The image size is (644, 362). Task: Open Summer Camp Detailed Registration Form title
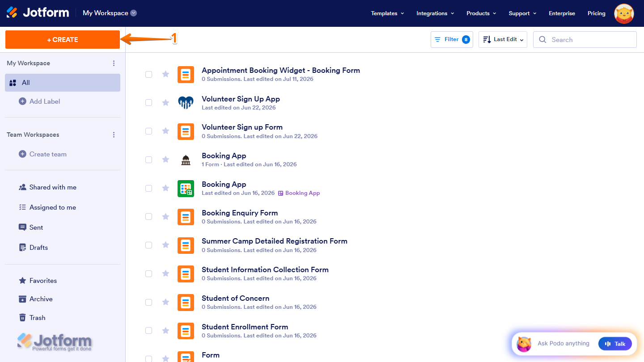(x=275, y=241)
